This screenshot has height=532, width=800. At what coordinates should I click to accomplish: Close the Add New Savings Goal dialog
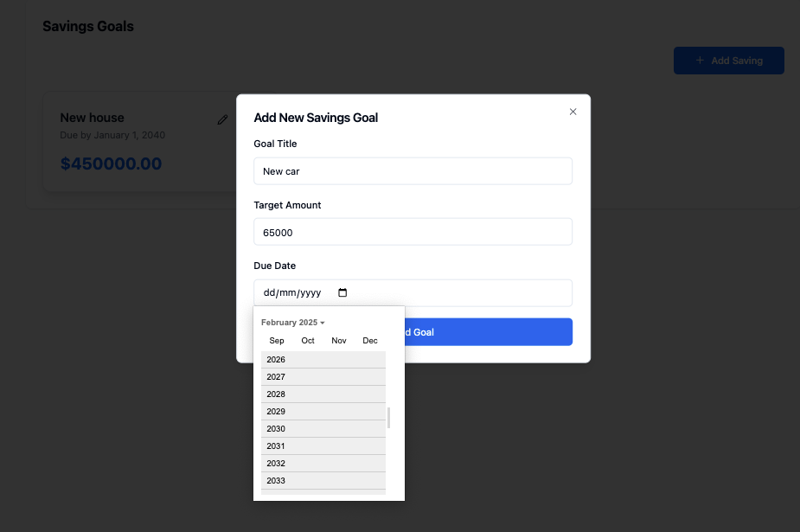573,112
